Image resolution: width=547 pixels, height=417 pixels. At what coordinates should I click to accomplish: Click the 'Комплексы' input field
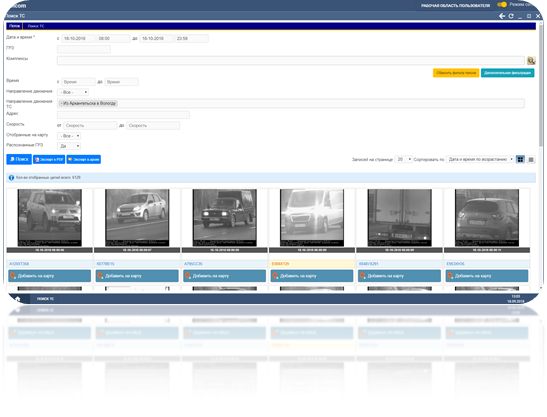point(291,61)
